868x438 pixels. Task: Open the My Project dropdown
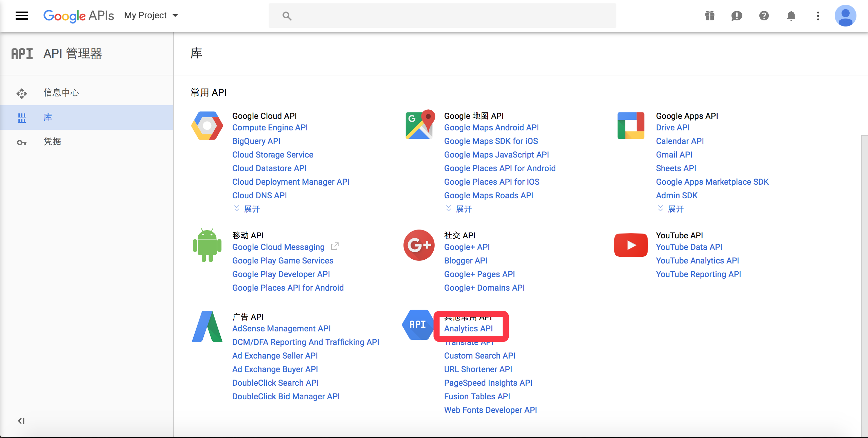click(151, 16)
